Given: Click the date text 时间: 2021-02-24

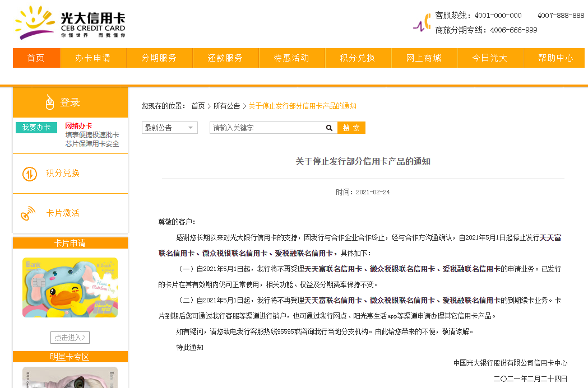Looking at the screenshot, I should tap(363, 192).
